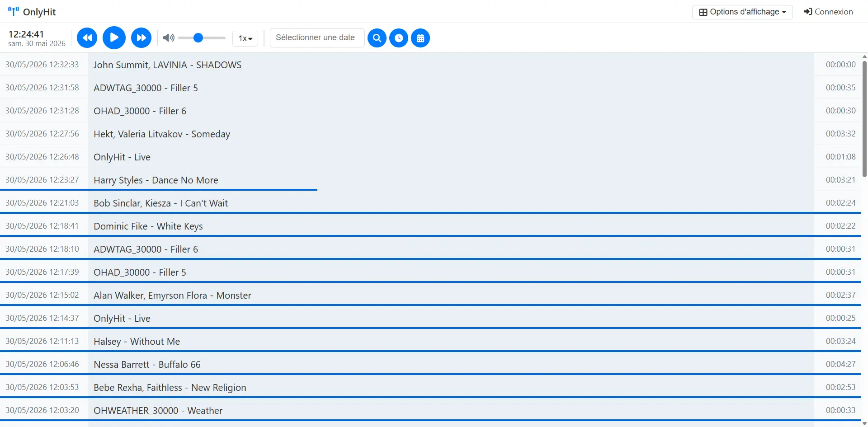Start playback with the play button
Screen dimensions: 868x427
[114, 38]
